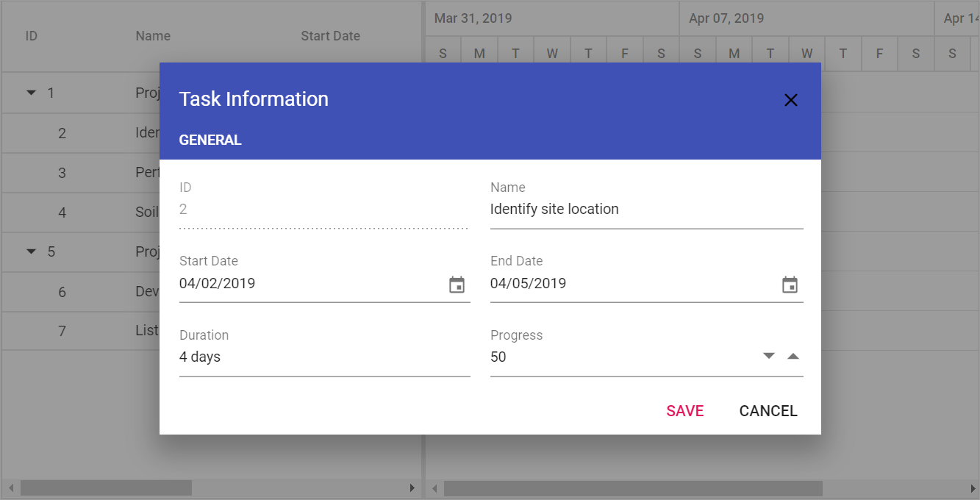
Task: Click timeline scrollbar left arrow
Action: click(x=434, y=488)
